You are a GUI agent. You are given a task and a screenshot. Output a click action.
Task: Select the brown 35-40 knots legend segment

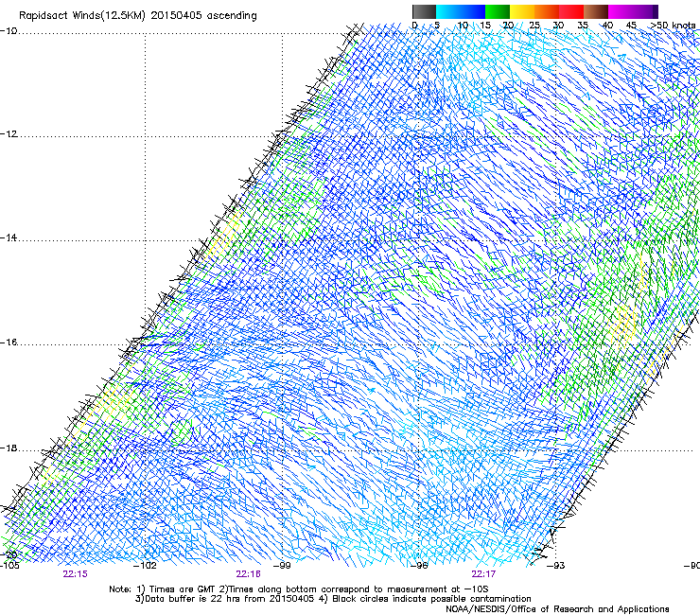[x=596, y=11]
